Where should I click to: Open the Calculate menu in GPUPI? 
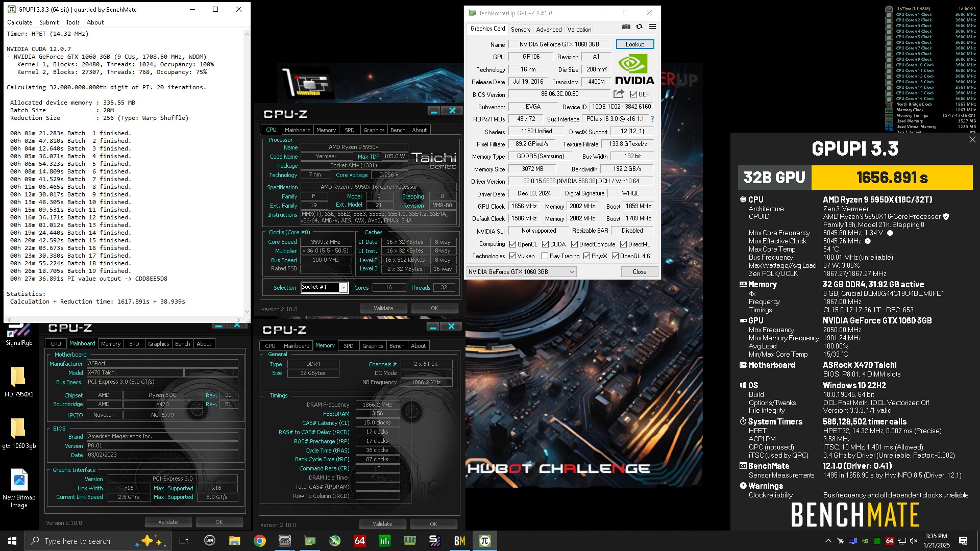pos(19,22)
